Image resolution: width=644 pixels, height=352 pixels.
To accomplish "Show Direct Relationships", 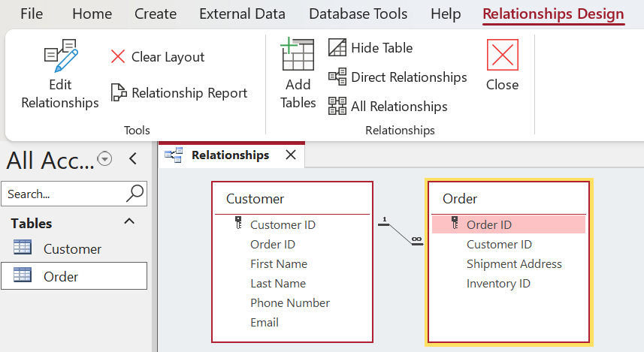I will (x=398, y=77).
